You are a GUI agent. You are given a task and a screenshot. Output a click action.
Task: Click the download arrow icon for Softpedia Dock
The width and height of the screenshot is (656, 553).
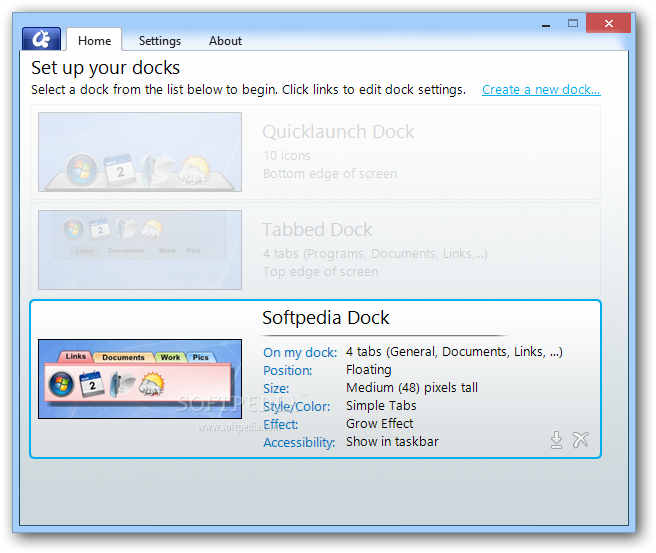[x=556, y=440]
